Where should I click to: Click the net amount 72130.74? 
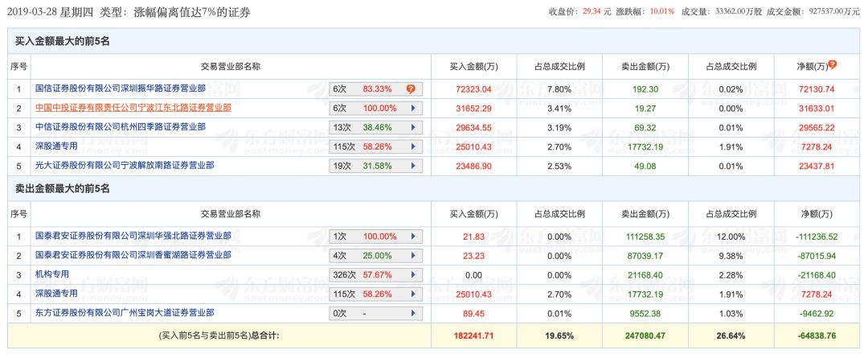[x=817, y=89]
